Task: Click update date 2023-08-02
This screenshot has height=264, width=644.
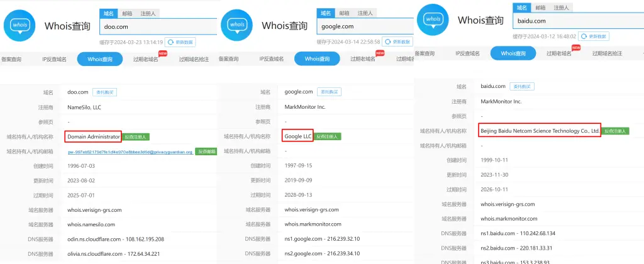Action: (x=81, y=180)
